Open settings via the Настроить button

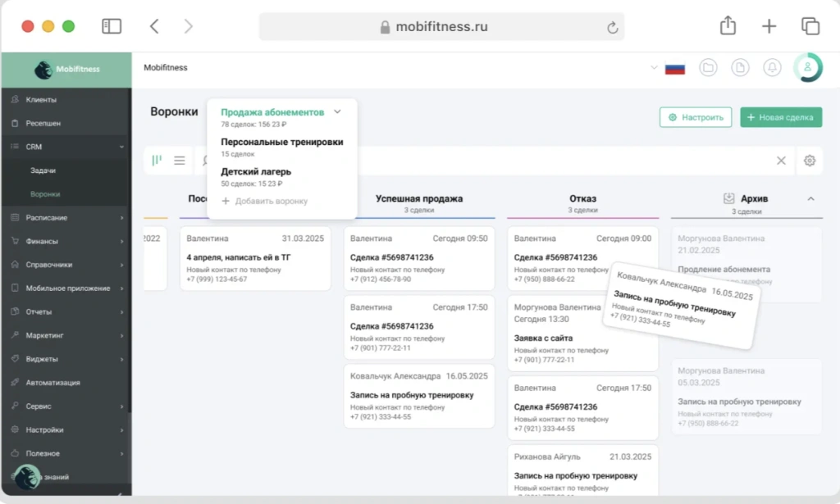click(x=696, y=117)
